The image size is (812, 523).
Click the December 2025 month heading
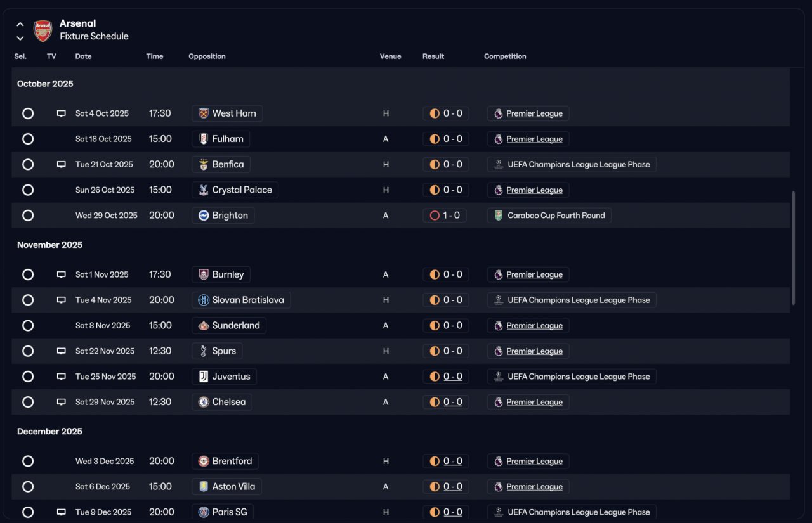tap(49, 431)
